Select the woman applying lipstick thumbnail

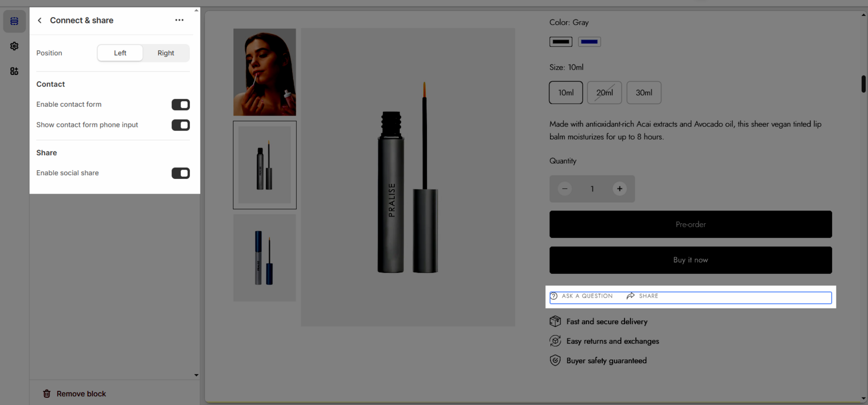(x=265, y=72)
